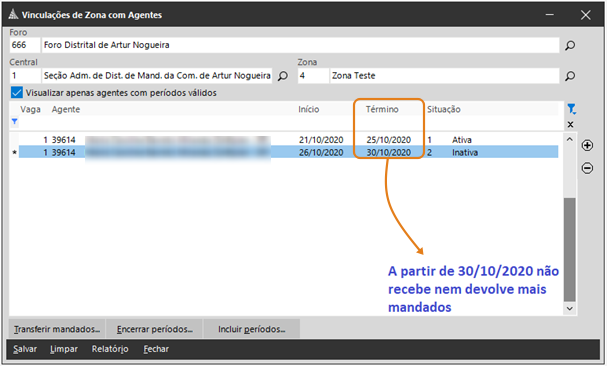Select the row with start date 21/10/2020
The height and width of the screenshot is (366, 607).
click(x=288, y=140)
